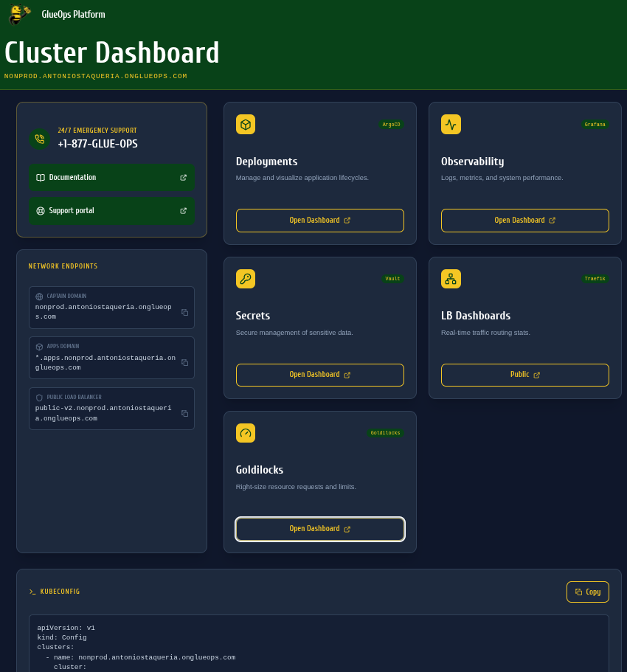Click the Goldilocks gauge icon
This screenshot has width=627, height=672.
[x=246, y=433]
